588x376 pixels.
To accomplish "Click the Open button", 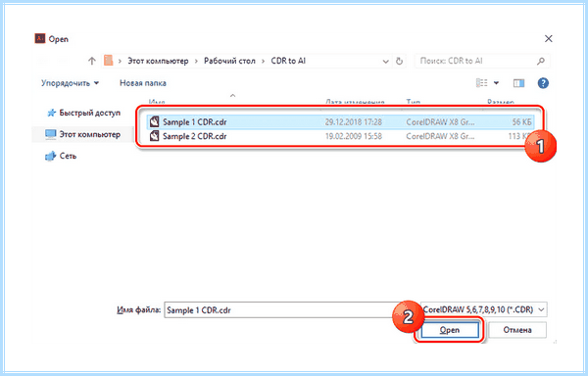I will (450, 330).
